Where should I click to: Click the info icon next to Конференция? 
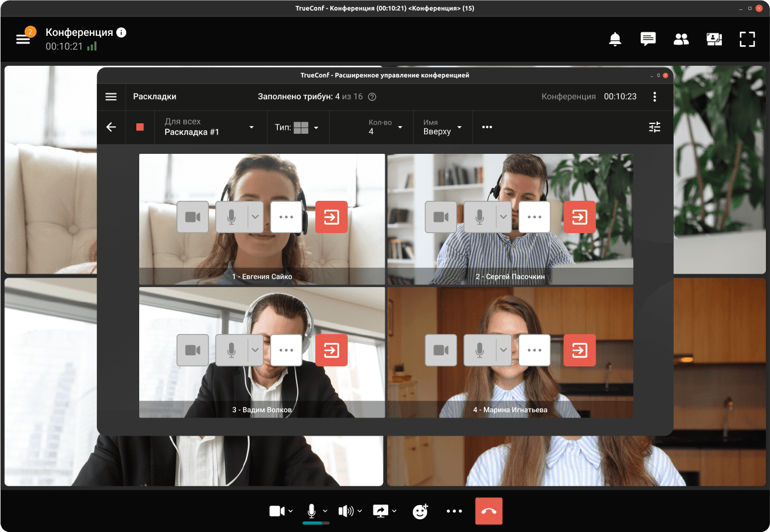tap(122, 32)
